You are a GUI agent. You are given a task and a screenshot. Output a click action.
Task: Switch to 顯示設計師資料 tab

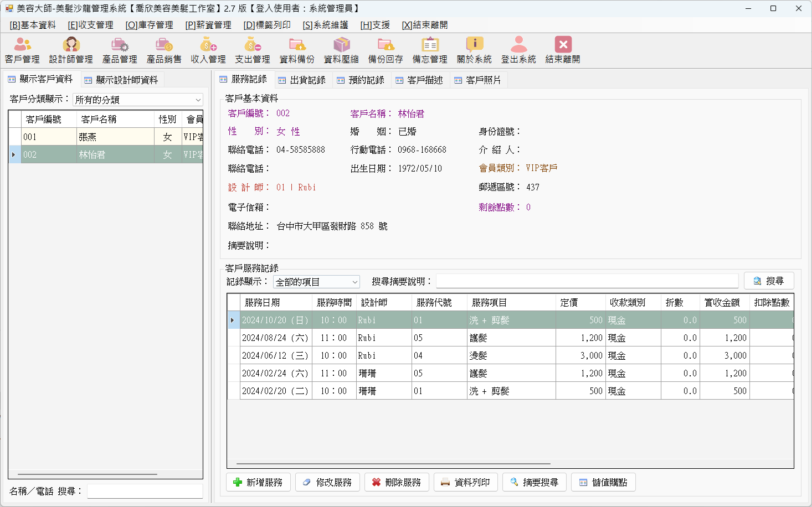(122, 80)
